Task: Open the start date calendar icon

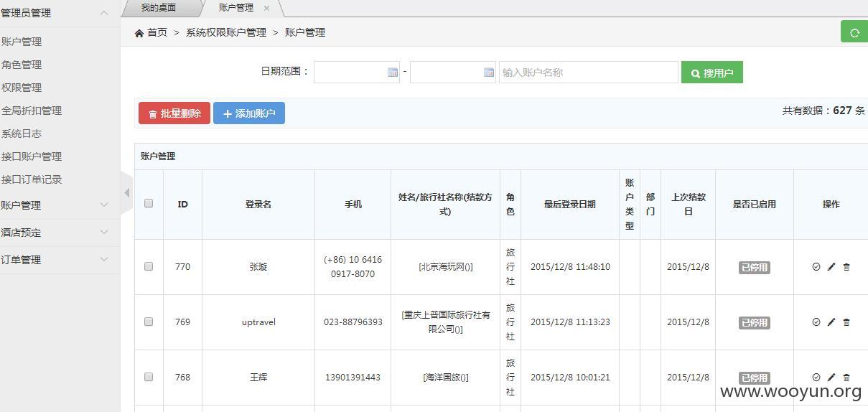Action: pyautogui.click(x=393, y=72)
